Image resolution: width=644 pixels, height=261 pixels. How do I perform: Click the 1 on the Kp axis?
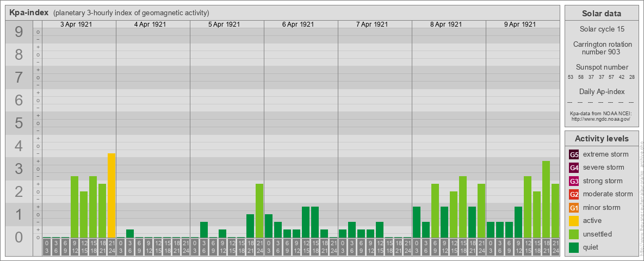tap(18, 214)
